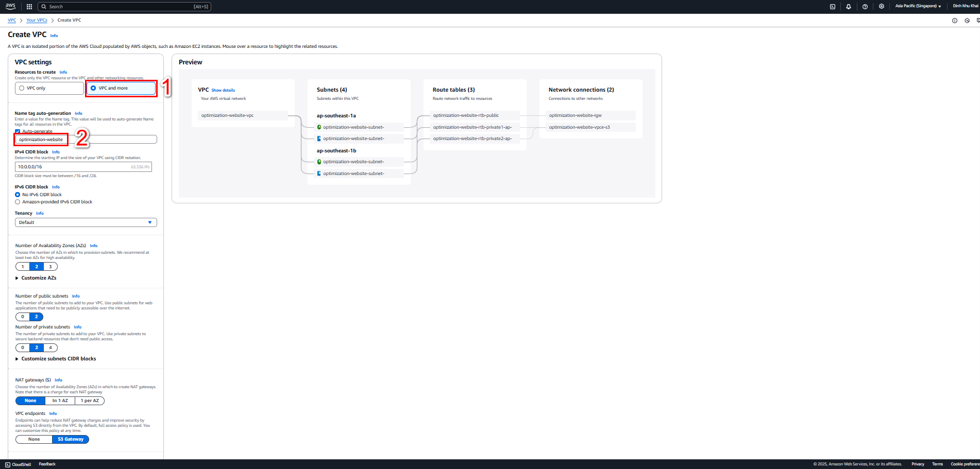
Task: Open the help question mark icon
Action: [x=865, y=7]
